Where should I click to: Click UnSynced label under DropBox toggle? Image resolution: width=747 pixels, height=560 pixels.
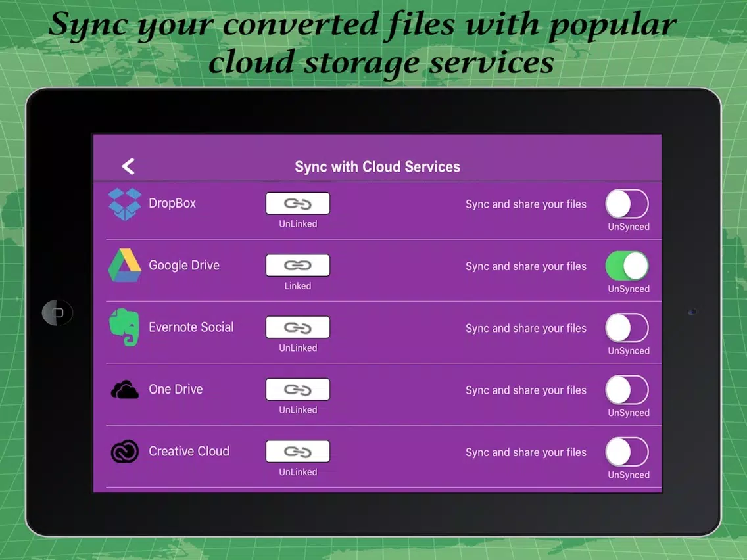[629, 227]
